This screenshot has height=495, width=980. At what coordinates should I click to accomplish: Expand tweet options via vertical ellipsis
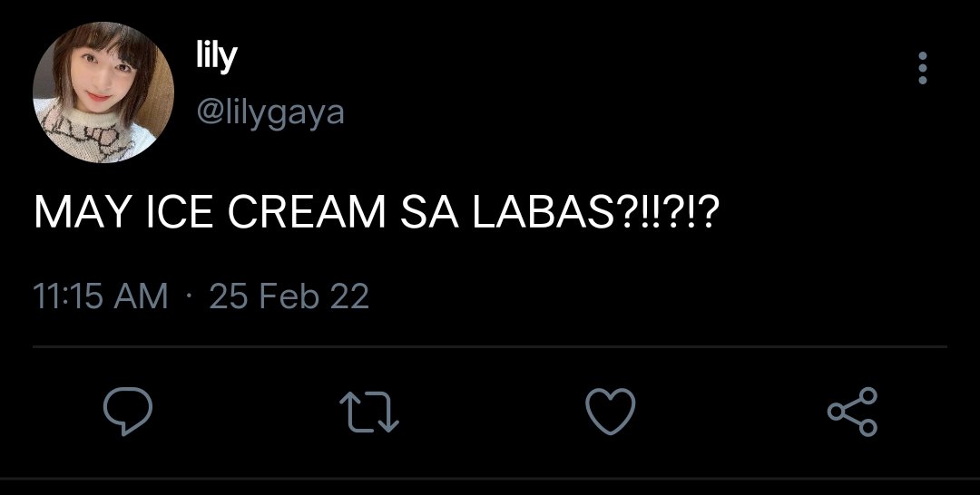[x=923, y=68]
